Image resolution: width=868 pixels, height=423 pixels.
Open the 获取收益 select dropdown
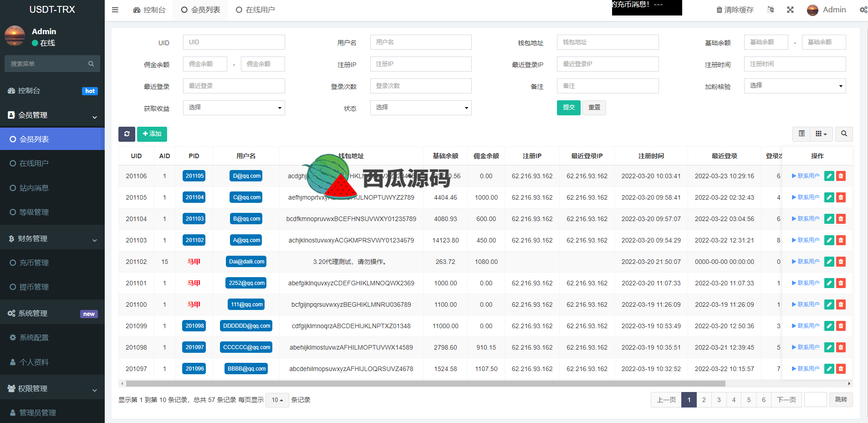pyautogui.click(x=234, y=108)
